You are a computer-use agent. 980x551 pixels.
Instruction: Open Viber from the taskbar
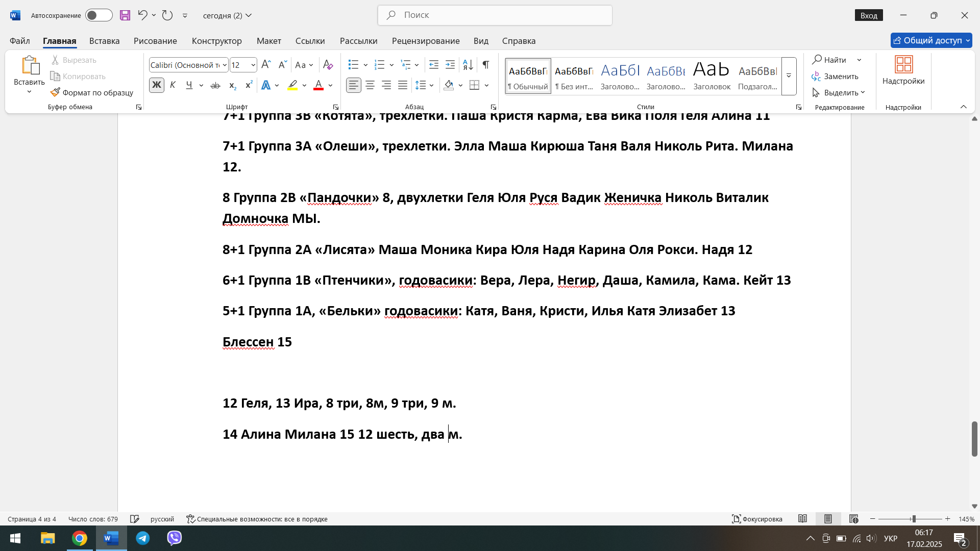[175, 538]
